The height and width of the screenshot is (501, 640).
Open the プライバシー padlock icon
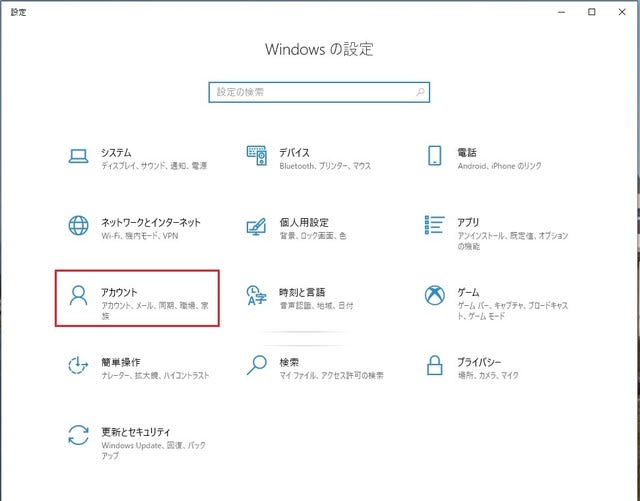pos(435,365)
